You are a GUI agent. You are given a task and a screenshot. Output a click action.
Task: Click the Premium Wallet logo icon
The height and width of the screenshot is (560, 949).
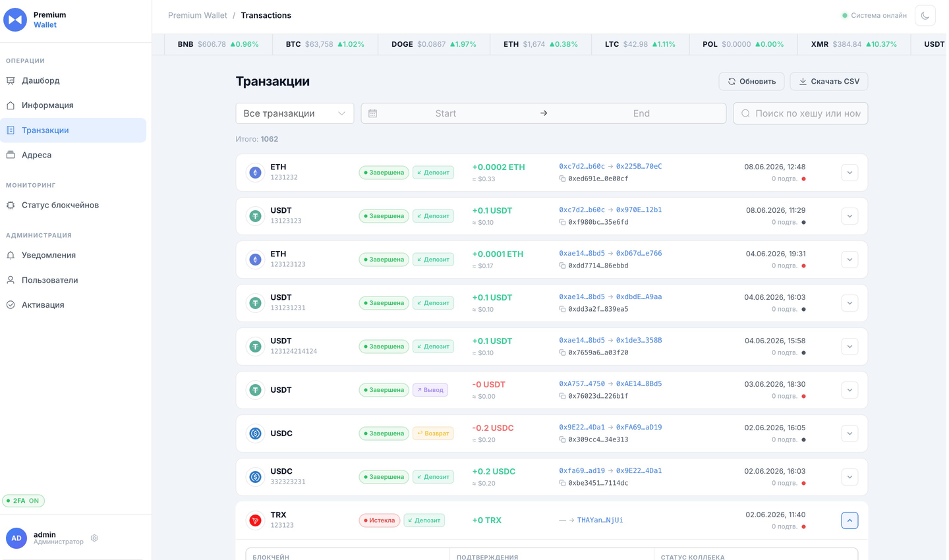(x=15, y=20)
